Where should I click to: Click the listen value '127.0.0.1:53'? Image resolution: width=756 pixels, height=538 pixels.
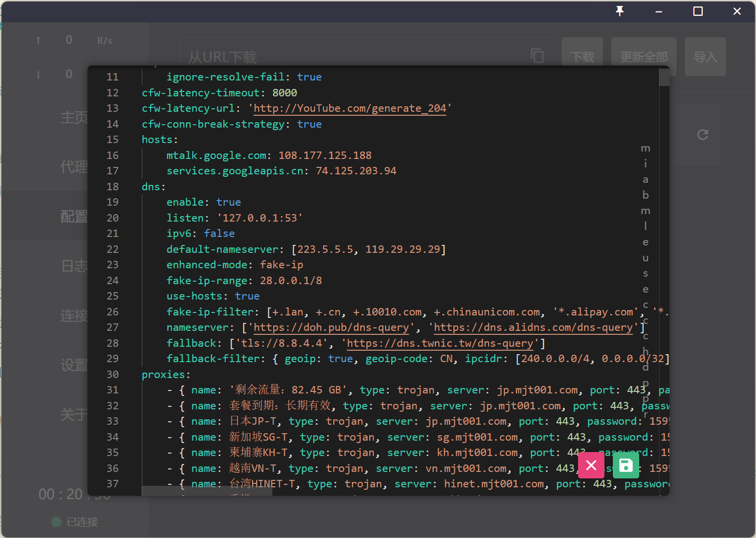point(260,218)
